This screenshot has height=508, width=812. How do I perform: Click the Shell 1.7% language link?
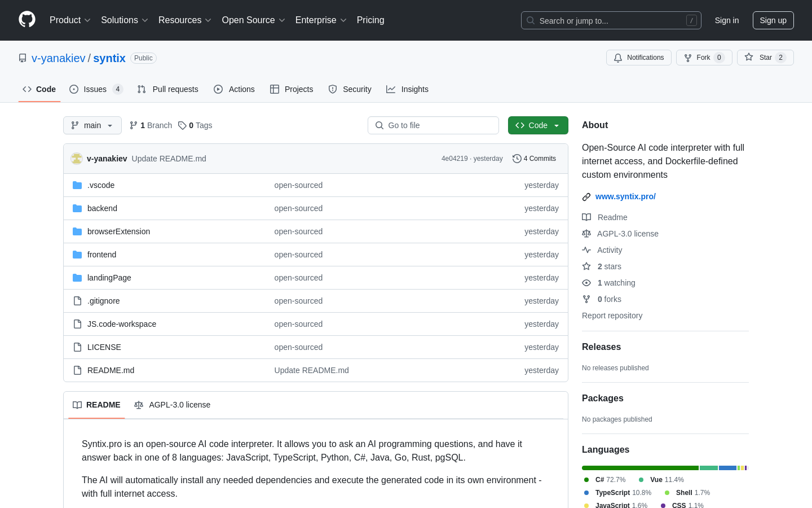click(687, 493)
